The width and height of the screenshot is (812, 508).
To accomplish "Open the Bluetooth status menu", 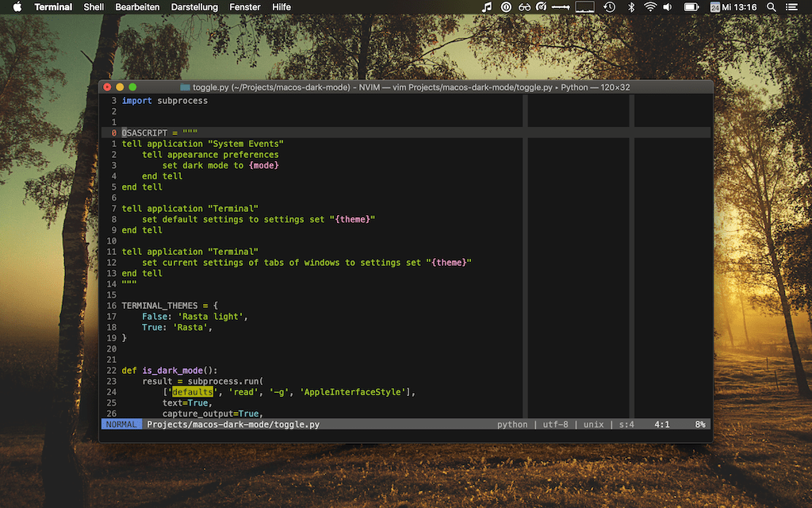I will click(x=630, y=6).
